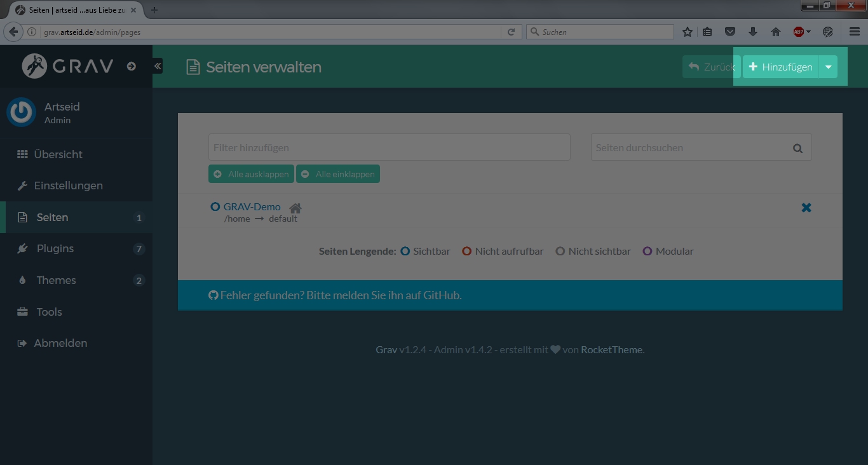This screenshot has height=465, width=868.
Task: Log out via Abmelden
Action: (60, 343)
